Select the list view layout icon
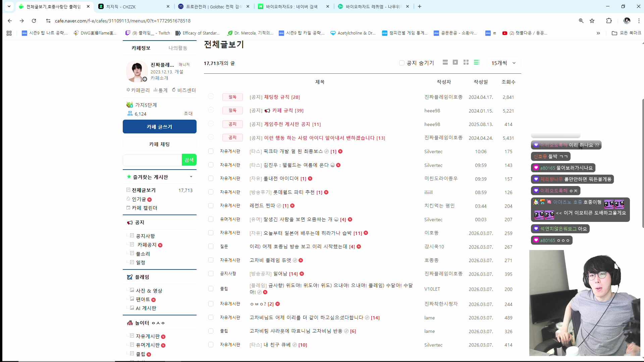The image size is (644, 362). [x=477, y=62]
